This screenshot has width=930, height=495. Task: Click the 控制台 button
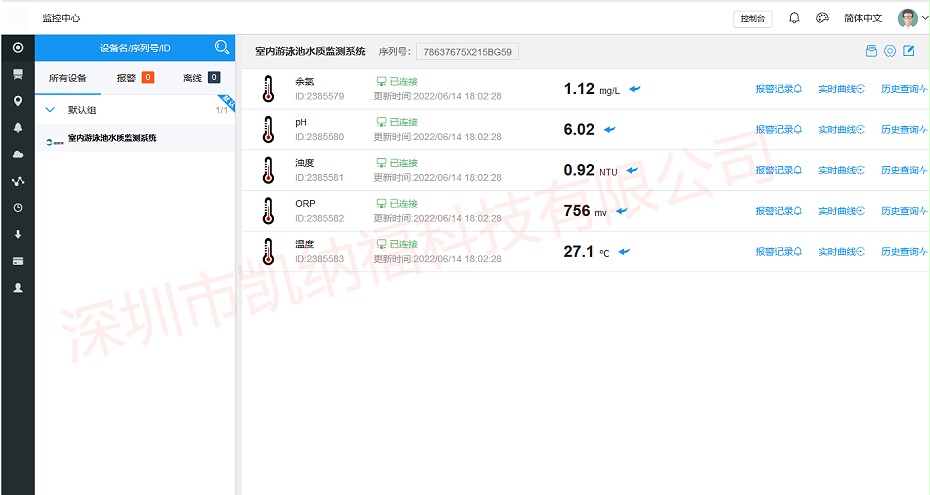click(753, 18)
